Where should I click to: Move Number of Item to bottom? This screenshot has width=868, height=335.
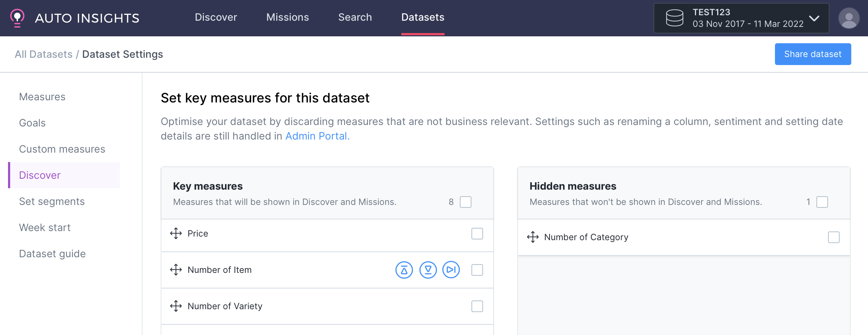click(428, 270)
